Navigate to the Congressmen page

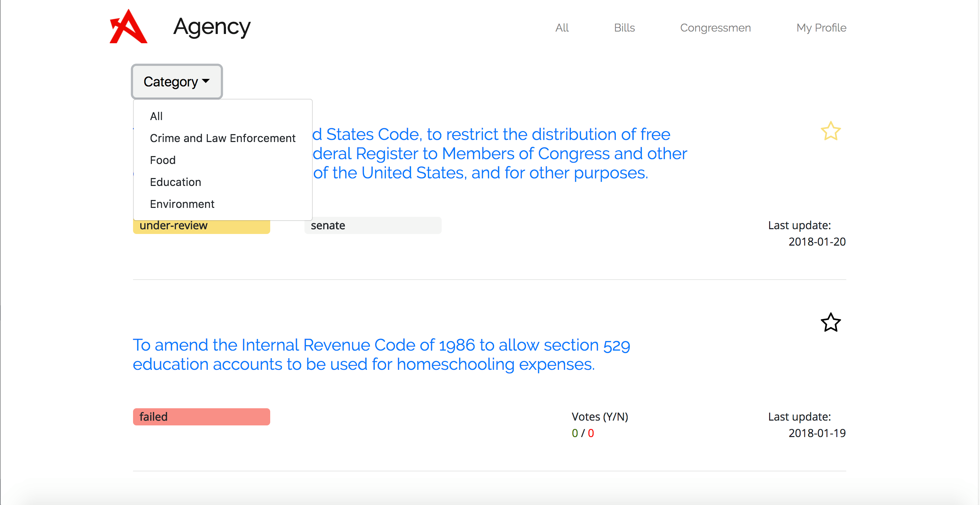coord(715,28)
